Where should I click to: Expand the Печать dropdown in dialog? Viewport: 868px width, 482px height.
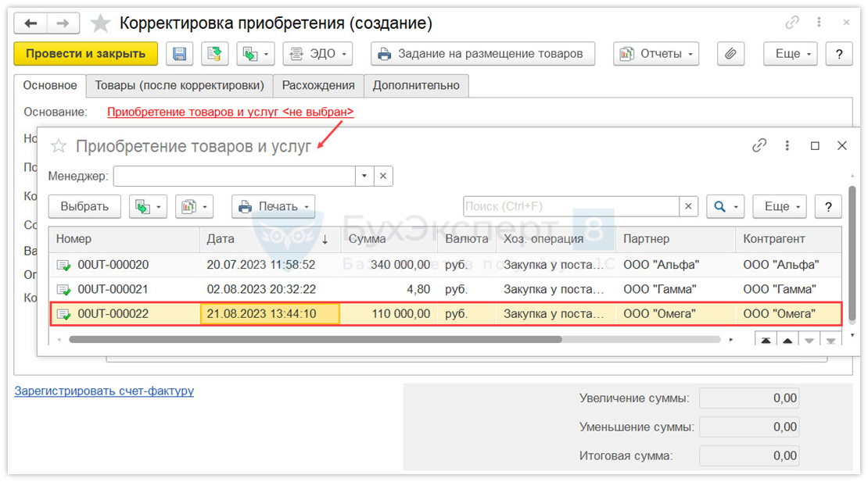tap(273, 206)
